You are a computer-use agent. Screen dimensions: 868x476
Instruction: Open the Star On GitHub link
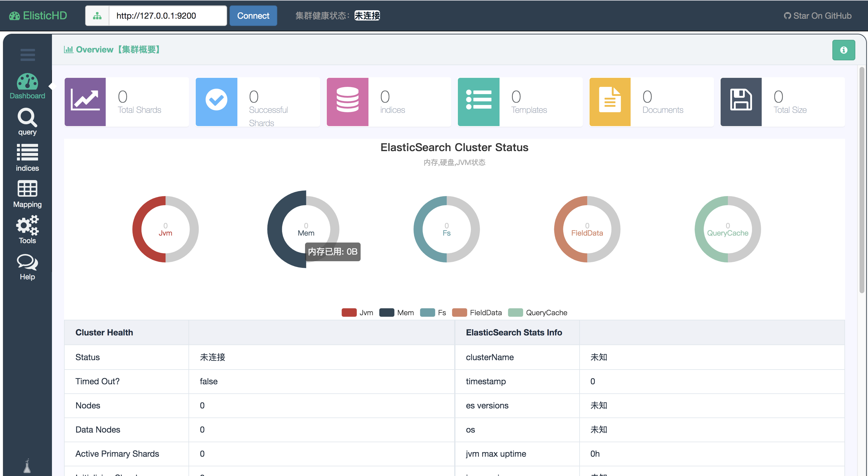pos(818,16)
